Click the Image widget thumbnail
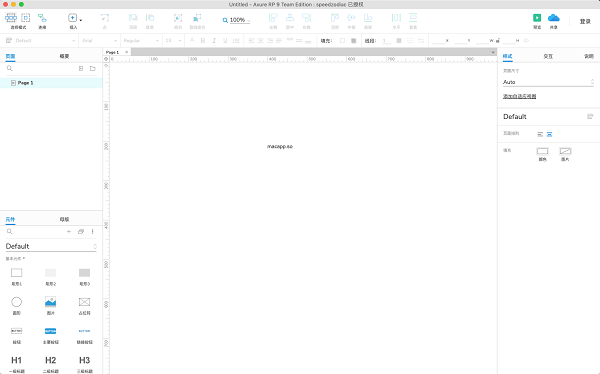The height and width of the screenshot is (374, 600). 51,302
